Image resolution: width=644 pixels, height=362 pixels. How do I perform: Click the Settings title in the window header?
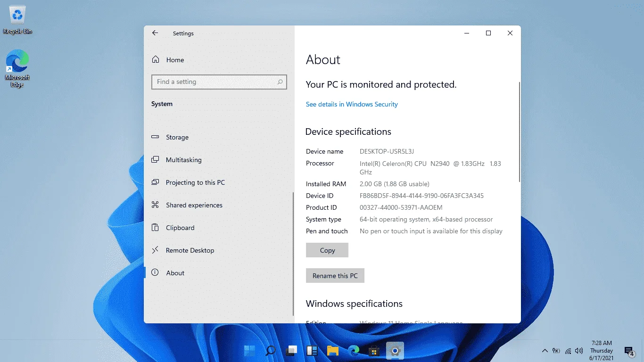pos(183,33)
